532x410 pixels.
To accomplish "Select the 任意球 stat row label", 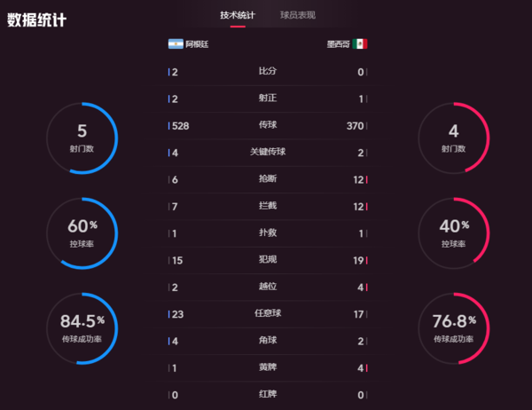I will [267, 313].
